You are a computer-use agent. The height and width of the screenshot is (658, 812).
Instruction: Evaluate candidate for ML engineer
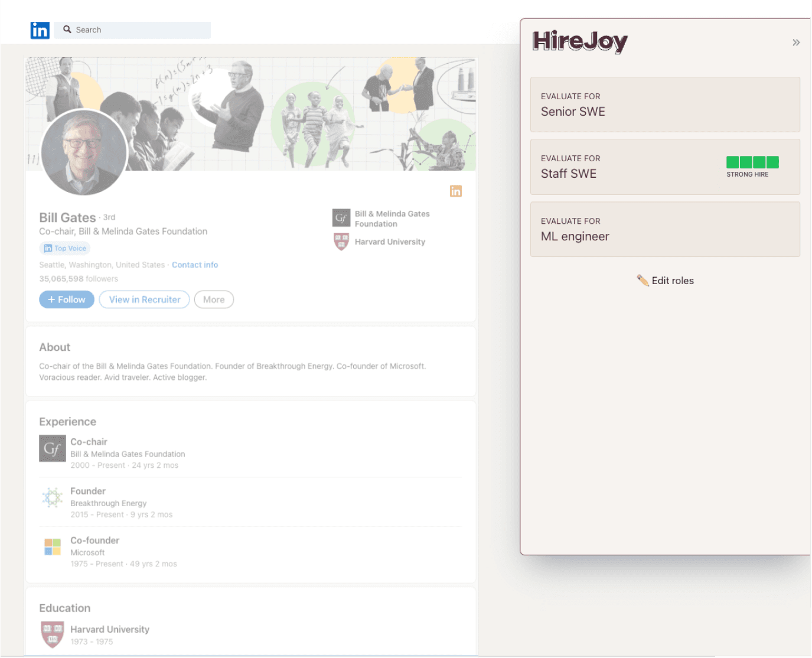click(665, 230)
